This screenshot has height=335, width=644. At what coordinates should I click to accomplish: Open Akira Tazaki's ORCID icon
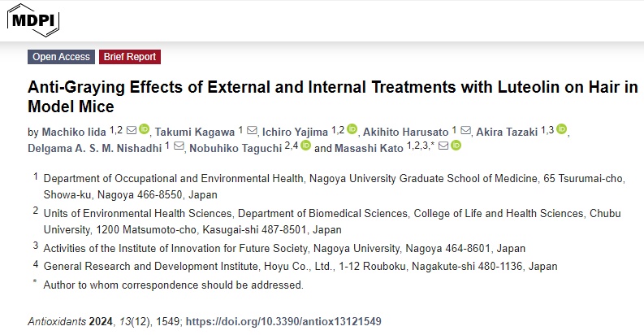point(561,129)
